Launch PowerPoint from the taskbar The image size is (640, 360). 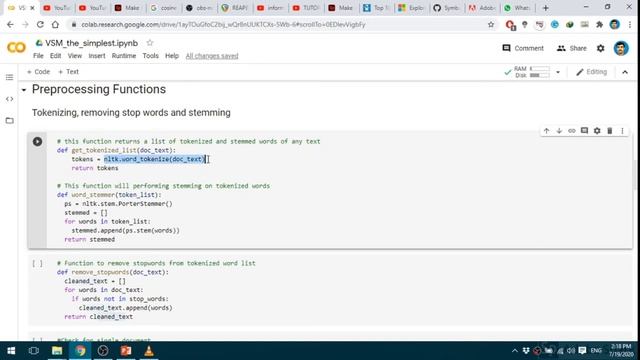click(126, 351)
